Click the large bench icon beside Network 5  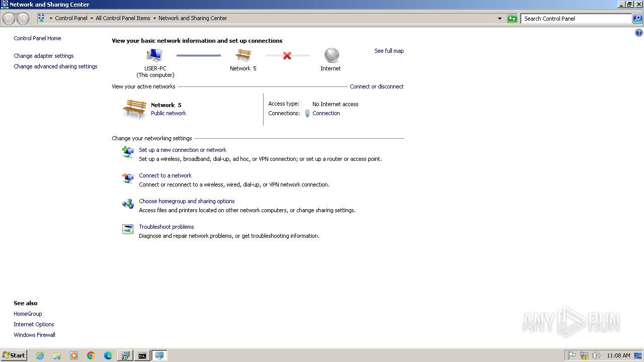(x=134, y=108)
